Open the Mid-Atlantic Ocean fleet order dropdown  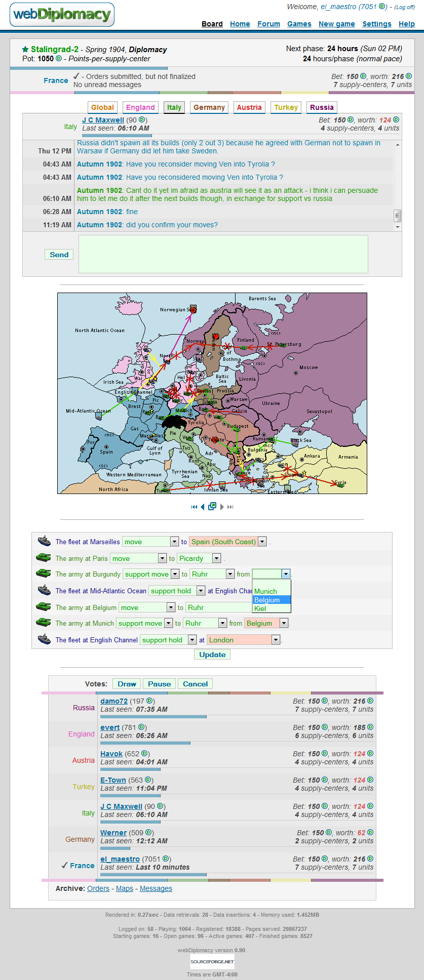point(177,591)
